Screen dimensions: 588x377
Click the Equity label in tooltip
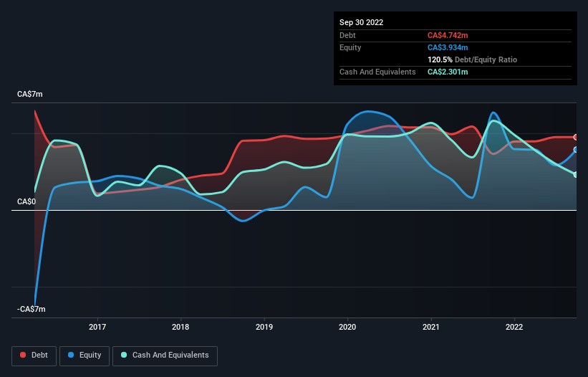click(350, 47)
